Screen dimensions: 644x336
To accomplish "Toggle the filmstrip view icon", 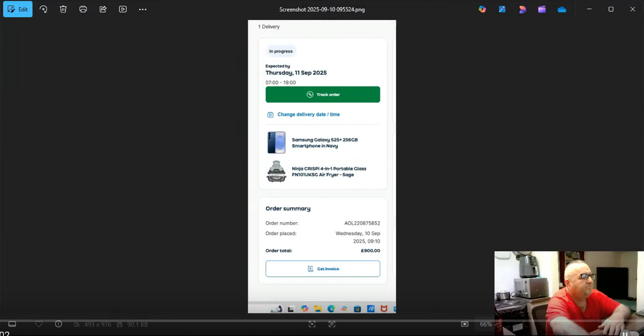I will tap(12, 324).
